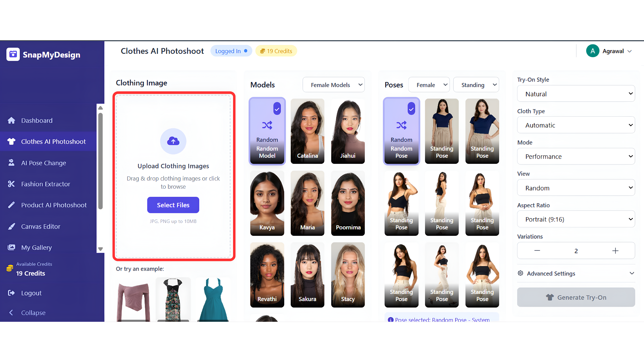Click the Clothes AI Photoshoot shirt icon
The height and width of the screenshot is (362, 644).
pyautogui.click(x=11, y=141)
